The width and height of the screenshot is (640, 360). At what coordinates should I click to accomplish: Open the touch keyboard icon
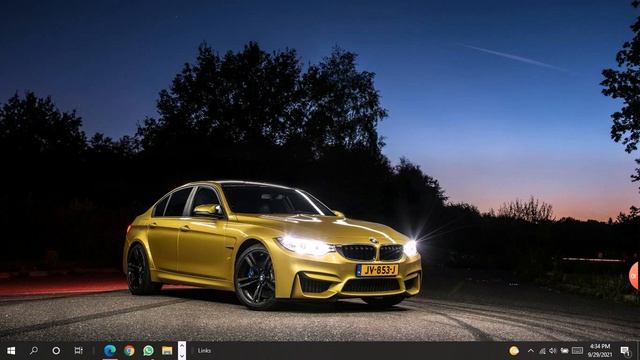point(577,351)
